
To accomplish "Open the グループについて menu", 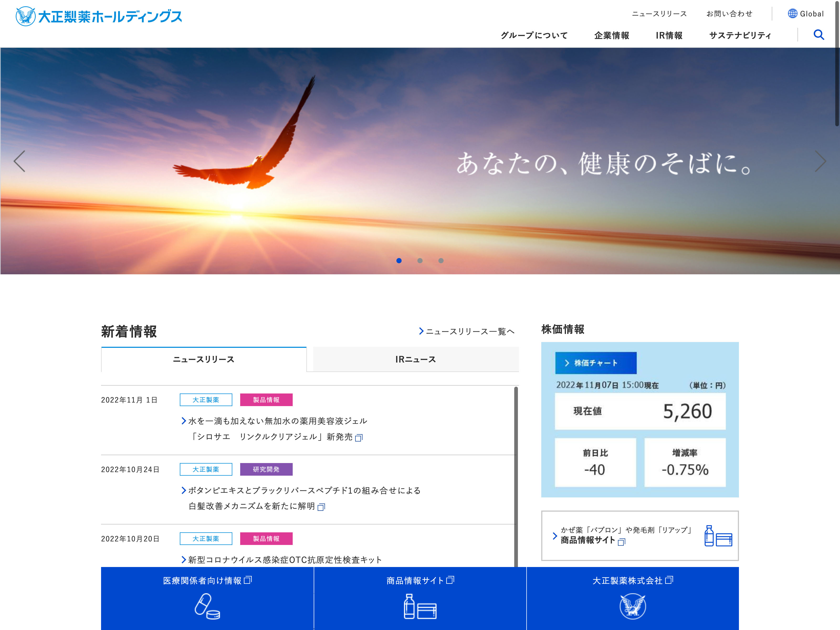I will [534, 35].
